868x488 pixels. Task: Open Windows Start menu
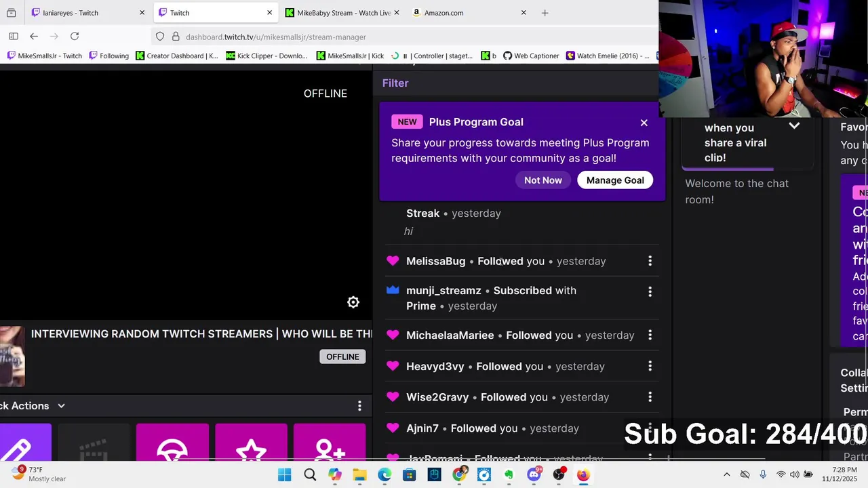click(x=284, y=474)
